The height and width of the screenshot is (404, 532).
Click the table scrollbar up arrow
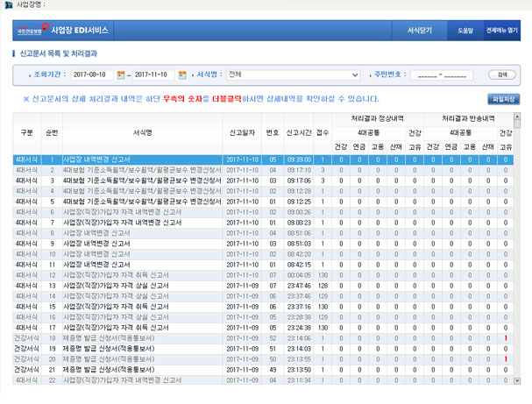tap(517, 117)
